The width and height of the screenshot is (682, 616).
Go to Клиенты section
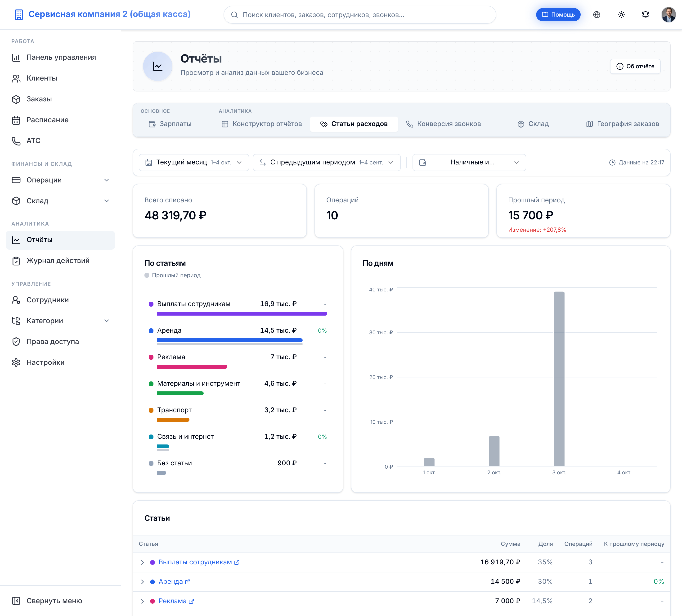click(60, 78)
